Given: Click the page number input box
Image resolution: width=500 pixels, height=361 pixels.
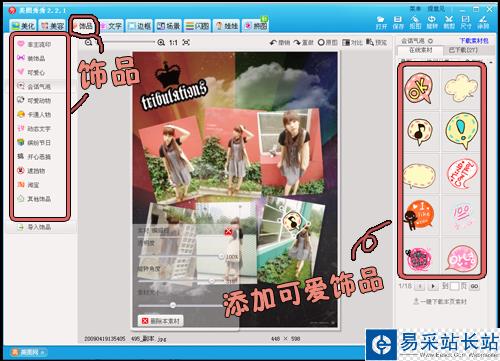Looking at the screenshot, I should click(x=455, y=286).
